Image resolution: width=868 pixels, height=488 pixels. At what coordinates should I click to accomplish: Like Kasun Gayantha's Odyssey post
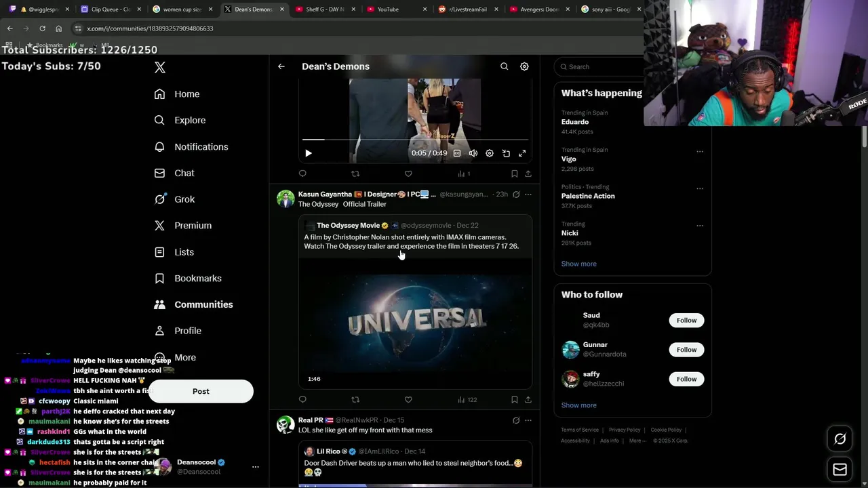[408, 400]
